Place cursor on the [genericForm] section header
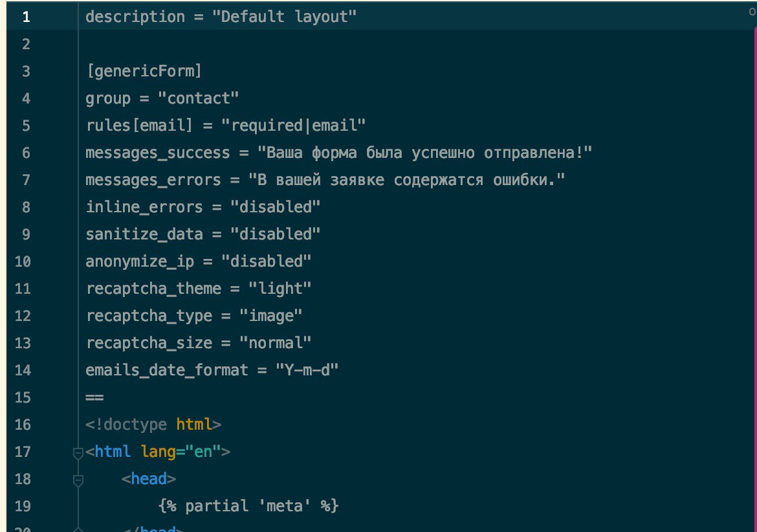Viewport: 757px width, 532px height. pos(144,71)
